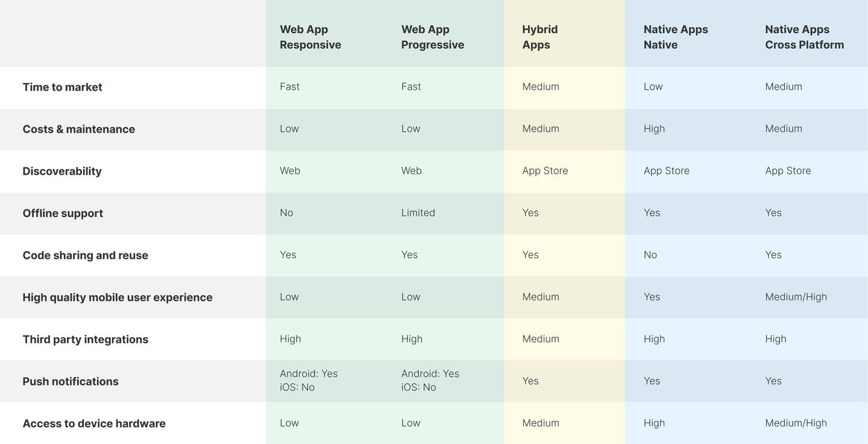Click the Access to device hardware label
The width and height of the screenshot is (868, 444).
(94, 423)
